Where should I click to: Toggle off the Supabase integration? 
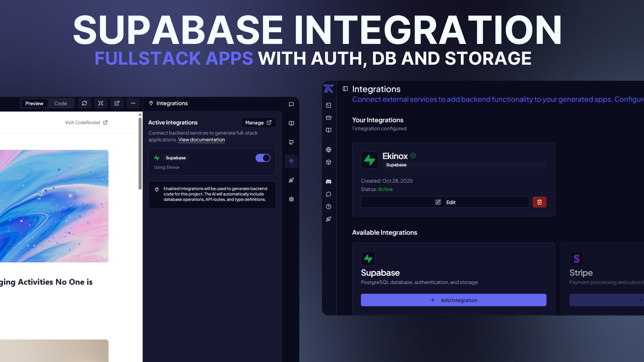coord(263,158)
